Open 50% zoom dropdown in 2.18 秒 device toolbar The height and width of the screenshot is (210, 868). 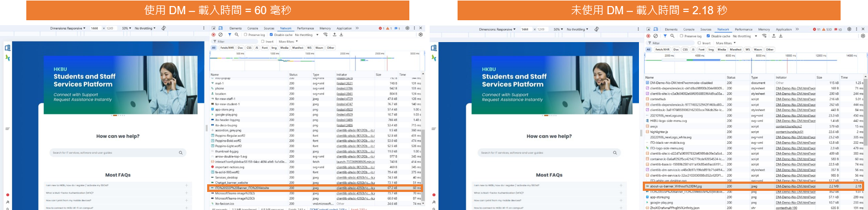[x=558, y=29]
